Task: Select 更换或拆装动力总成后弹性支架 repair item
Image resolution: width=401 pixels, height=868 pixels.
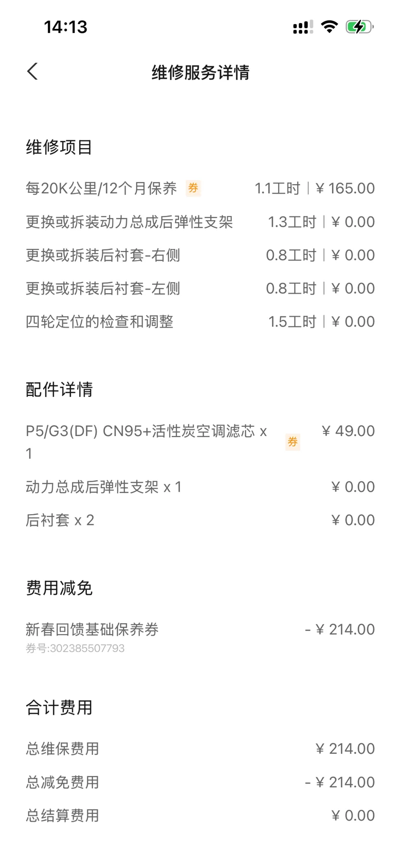Action: coord(129,222)
